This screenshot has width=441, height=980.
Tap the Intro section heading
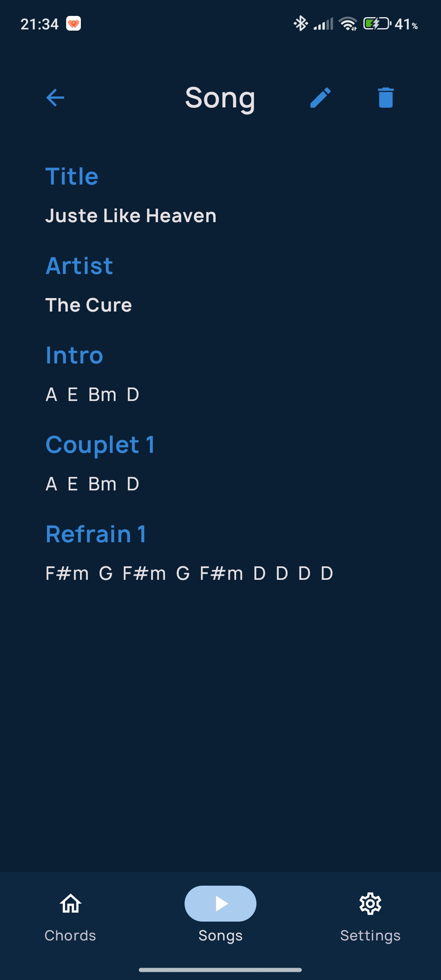74,355
